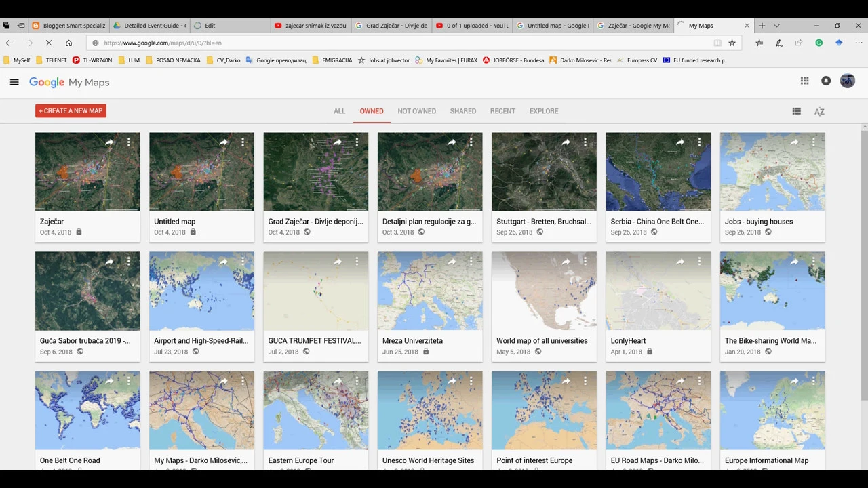This screenshot has height=488, width=868.
Task: Open Point of interest Europe thumbnail
Action: [x=544, y=410]
